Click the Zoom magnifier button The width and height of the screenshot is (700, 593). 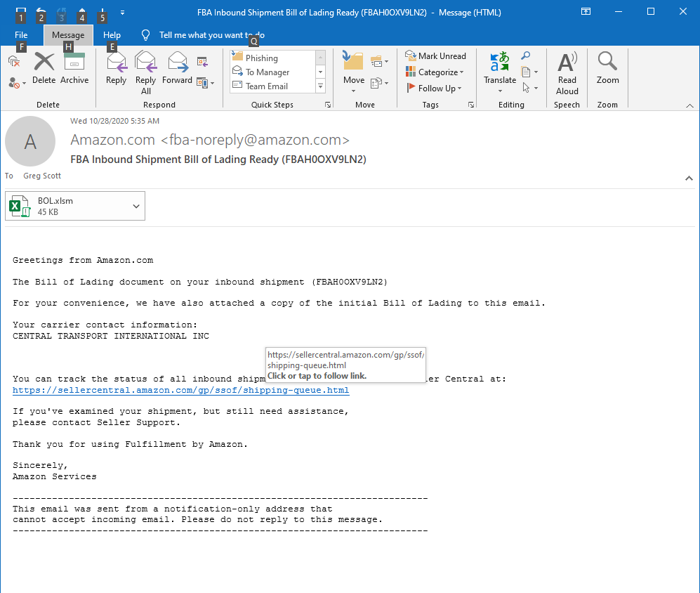click(x=607, y=68)
